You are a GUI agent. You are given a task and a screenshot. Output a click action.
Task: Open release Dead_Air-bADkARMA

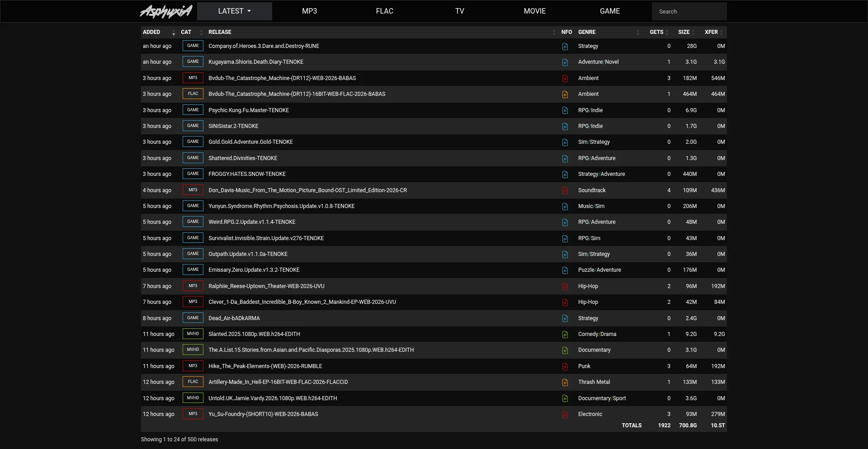point(234,318)
